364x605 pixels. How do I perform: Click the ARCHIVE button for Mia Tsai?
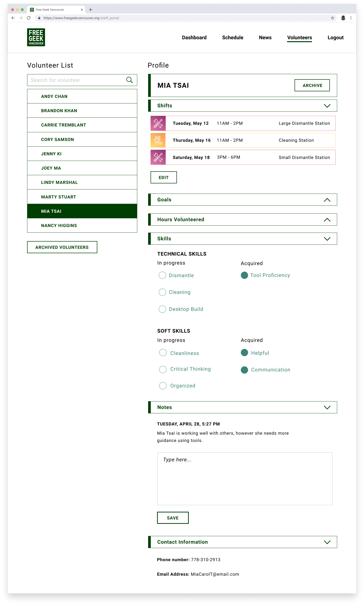312,85
